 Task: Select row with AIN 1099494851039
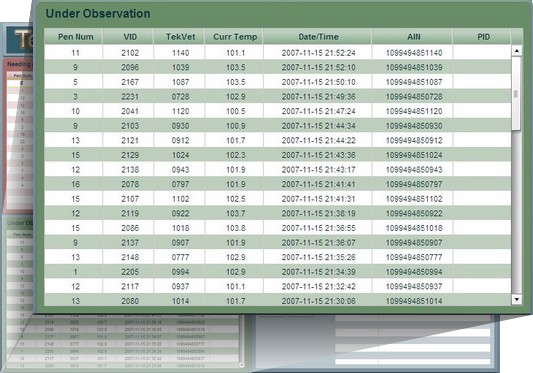[278, 67]
